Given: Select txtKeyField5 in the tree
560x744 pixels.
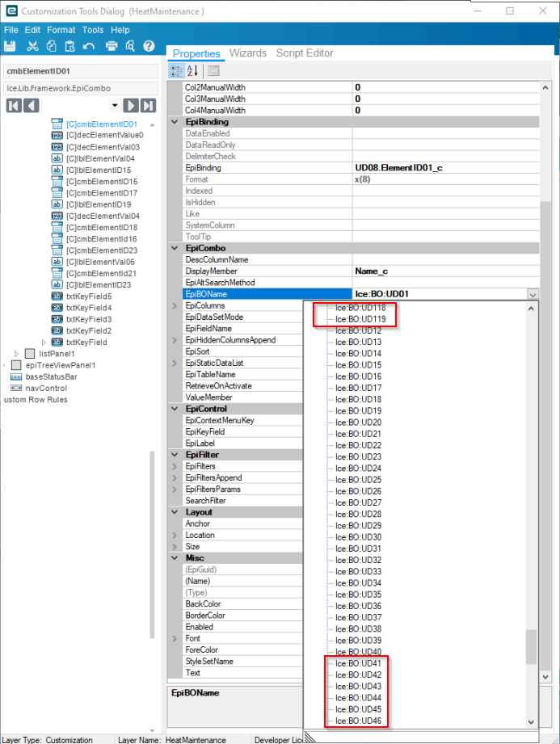Looking at the screenshot, I should point(89,296).
